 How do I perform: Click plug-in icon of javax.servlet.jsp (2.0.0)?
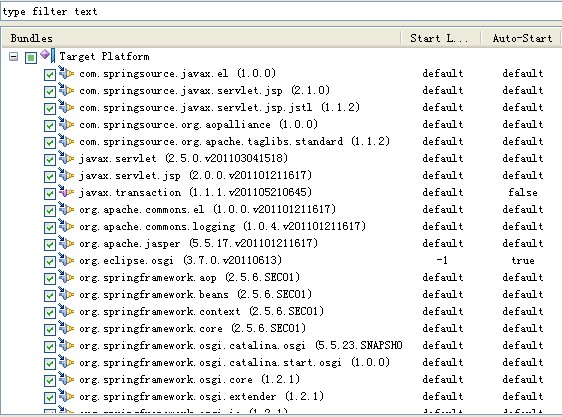[x=66, y=175]
